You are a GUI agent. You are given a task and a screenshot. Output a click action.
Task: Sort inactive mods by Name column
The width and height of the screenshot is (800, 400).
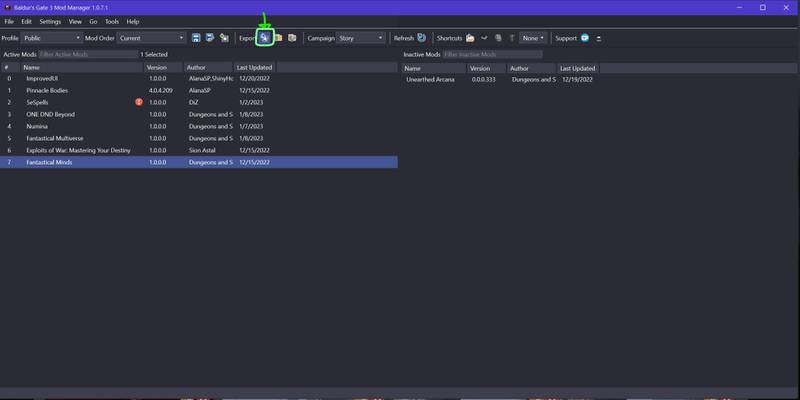(434, 68)
